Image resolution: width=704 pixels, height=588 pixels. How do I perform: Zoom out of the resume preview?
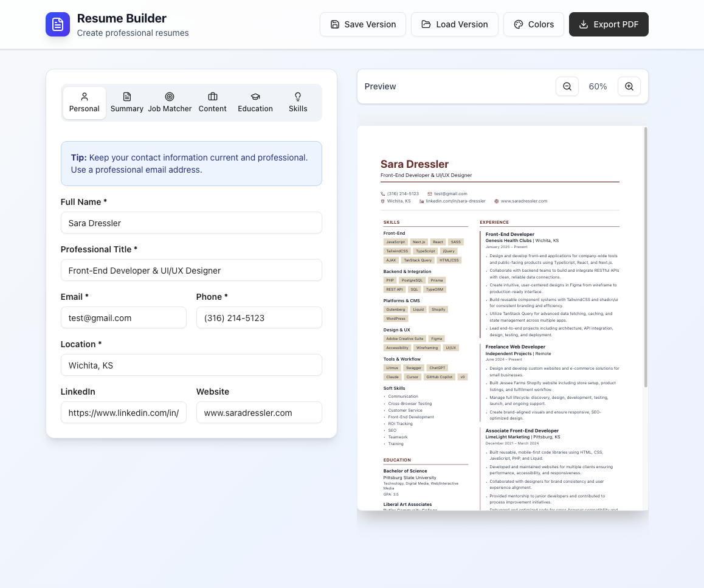click(x=567, y=86)
